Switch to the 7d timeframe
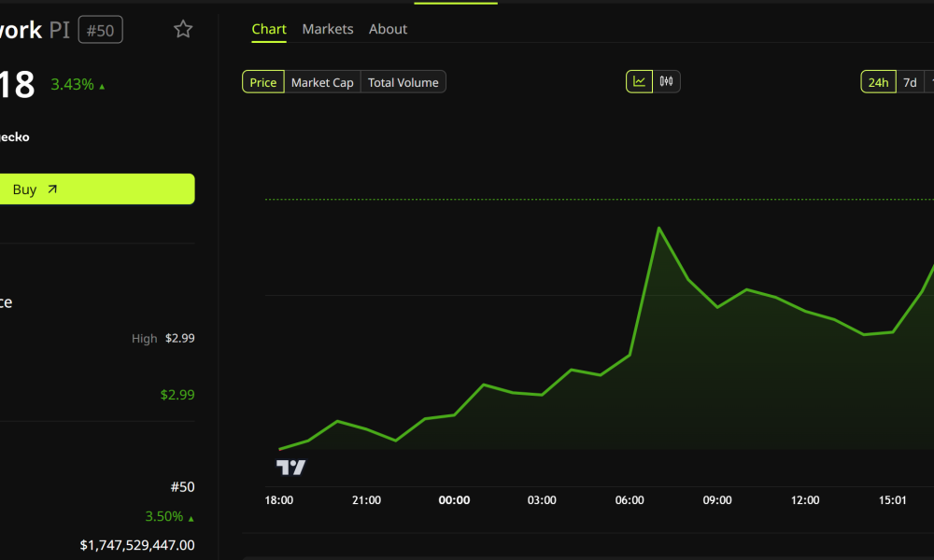934x560 pixels. tap(910, 81)
